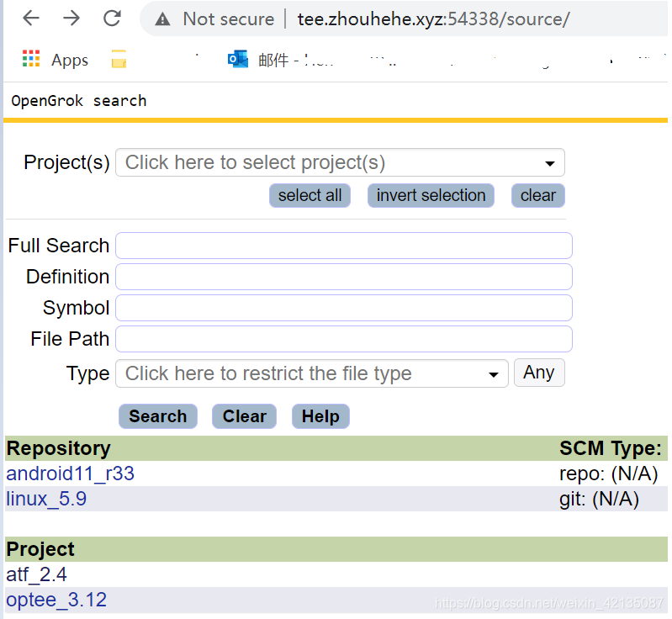672x619 pixels.
Task: Open the Help button
Action: point(320,416)
